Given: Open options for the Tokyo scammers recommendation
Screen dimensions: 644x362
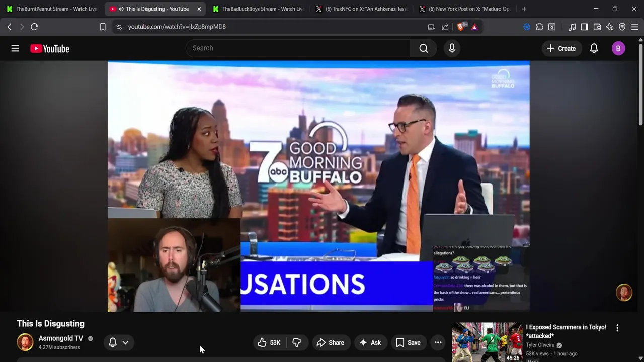Looking at the screenshot, I should coord(617,328).
